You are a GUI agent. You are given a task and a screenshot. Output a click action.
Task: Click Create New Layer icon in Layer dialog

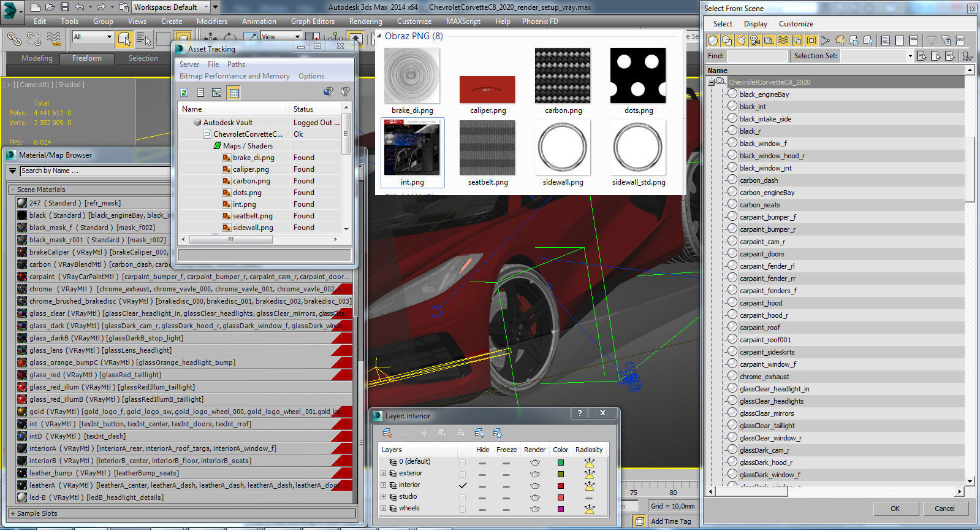point(387,433)
